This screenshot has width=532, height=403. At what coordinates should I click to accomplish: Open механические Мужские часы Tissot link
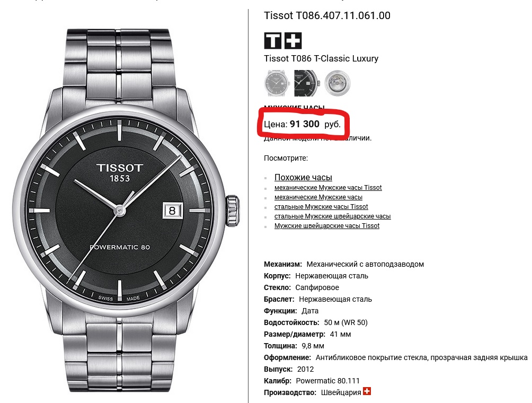click(328, 187)
